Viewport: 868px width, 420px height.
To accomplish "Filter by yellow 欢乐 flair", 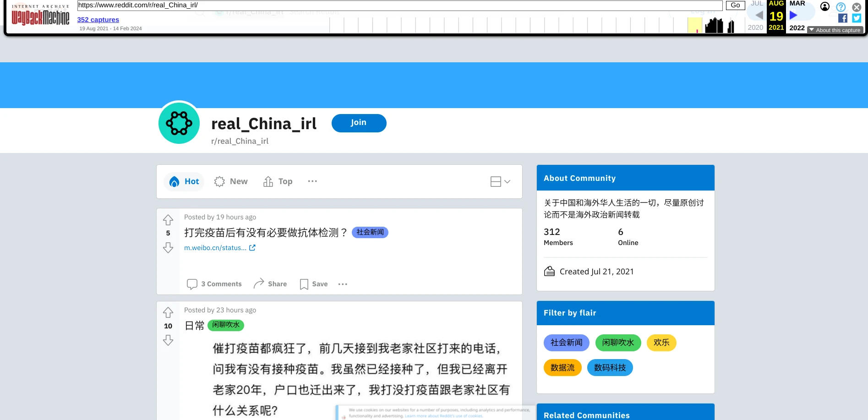I will tap(661, 343).
